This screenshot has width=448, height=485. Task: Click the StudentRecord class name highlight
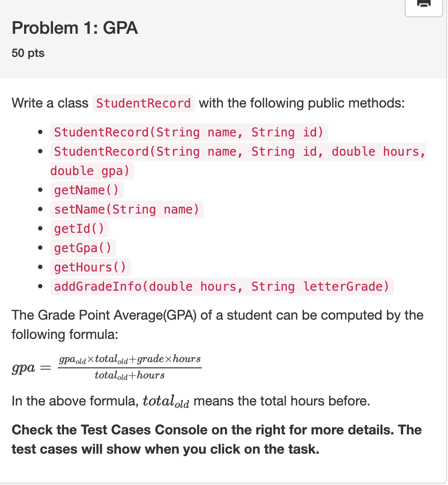tap(143, 103)
